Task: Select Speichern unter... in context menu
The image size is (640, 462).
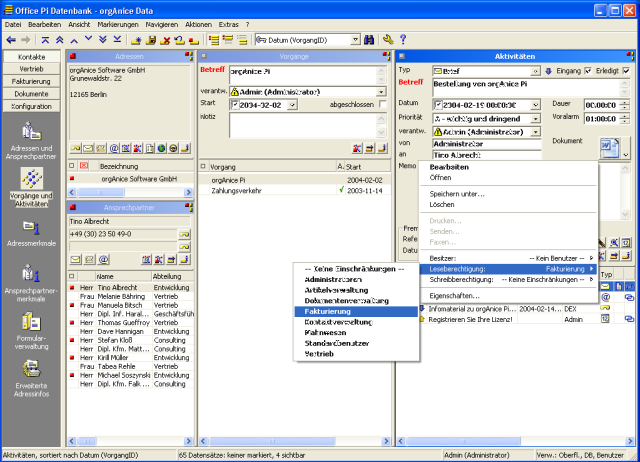Action: click(508, 194)
